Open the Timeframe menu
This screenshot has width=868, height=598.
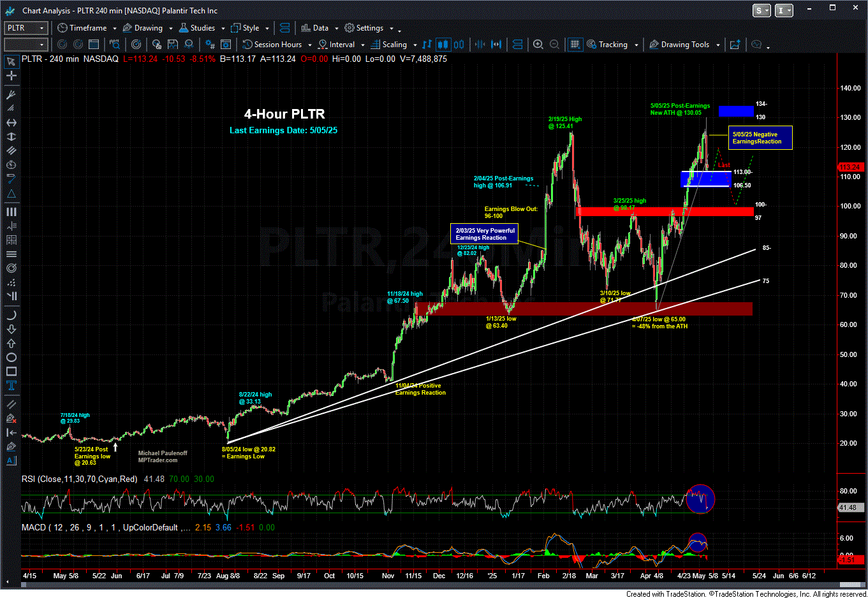click(82, 28)
